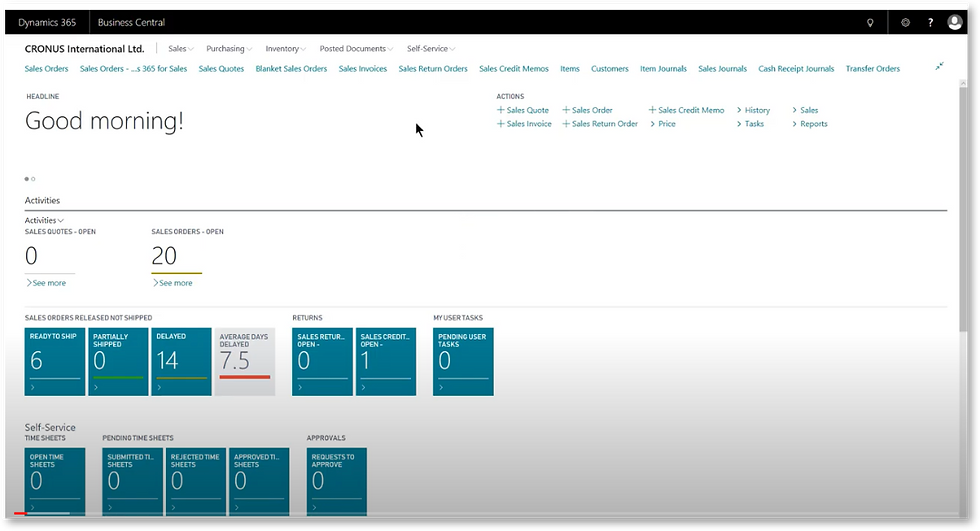
Task: Open the Cash Receipt Journals link
Action: click(x=796, y=69)
